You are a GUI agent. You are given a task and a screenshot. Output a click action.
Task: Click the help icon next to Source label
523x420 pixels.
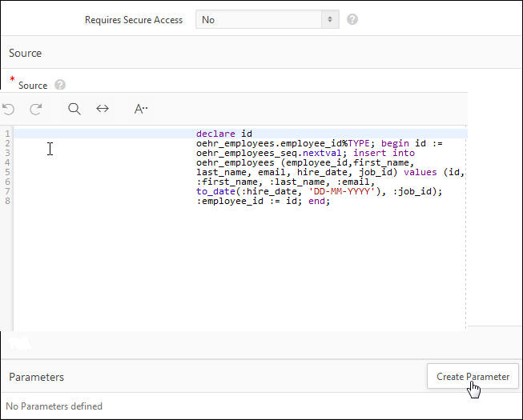(60, 85)
